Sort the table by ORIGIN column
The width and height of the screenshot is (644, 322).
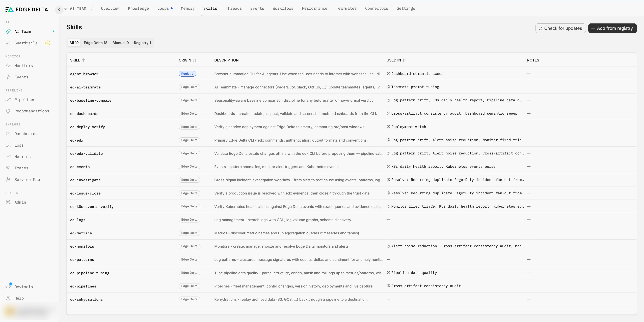195,60
